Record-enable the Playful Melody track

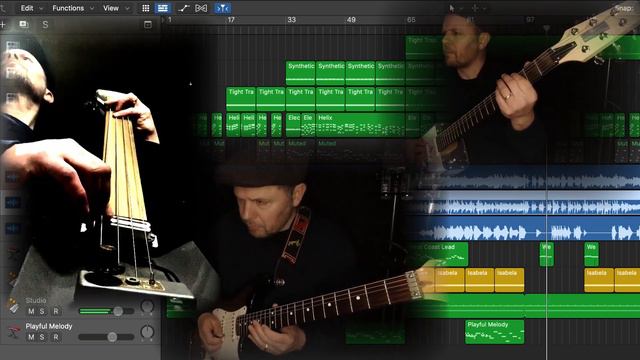click(x=56, y=337)
